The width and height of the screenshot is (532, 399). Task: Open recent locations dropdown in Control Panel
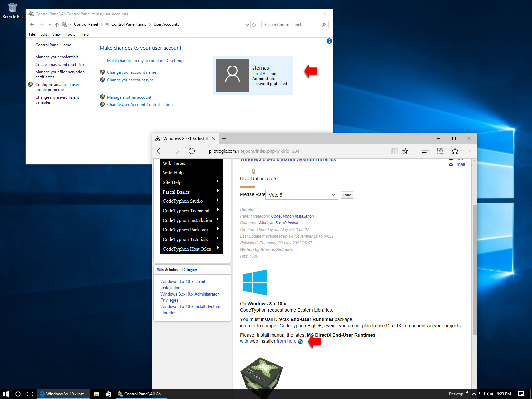click(50, 24)
